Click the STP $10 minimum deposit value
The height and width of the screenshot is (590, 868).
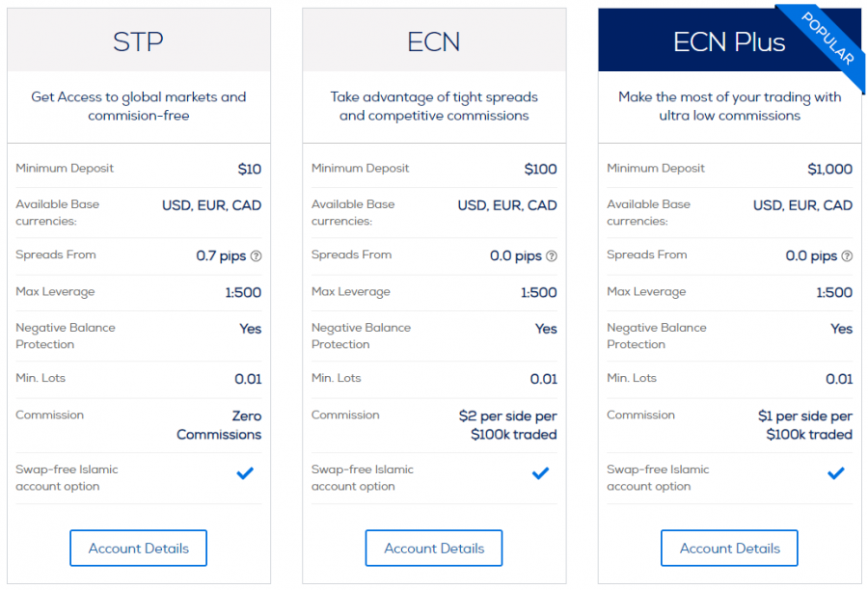tap(249, 169)
